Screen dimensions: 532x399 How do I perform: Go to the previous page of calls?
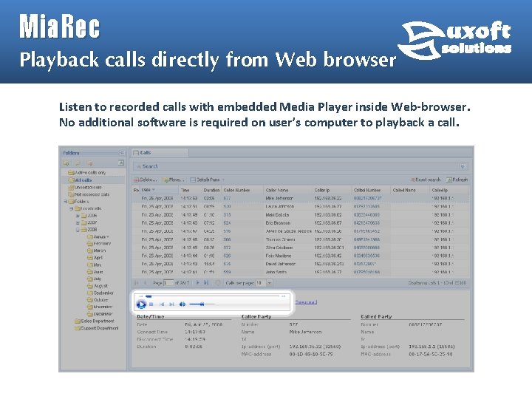tap(146, 282)
